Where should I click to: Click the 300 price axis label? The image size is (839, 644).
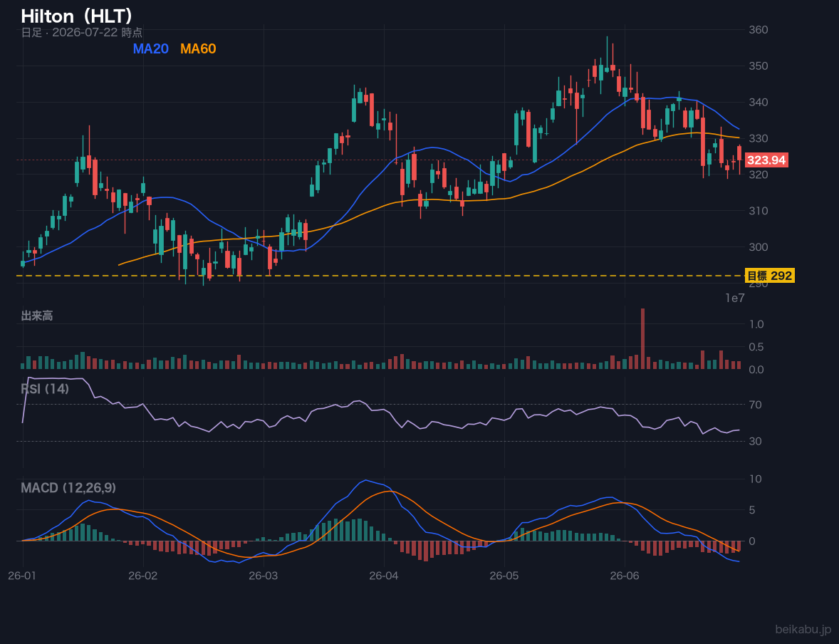click(759, 246)
